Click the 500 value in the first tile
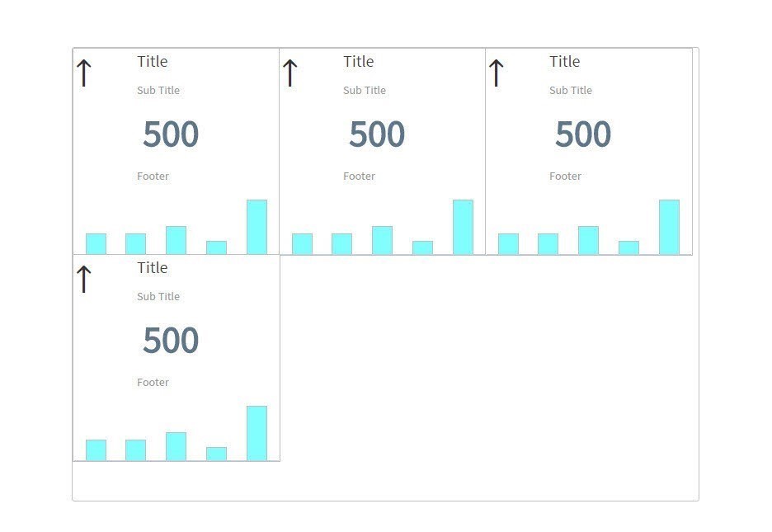This screenshot has height=532, width=772. [171, 134]
